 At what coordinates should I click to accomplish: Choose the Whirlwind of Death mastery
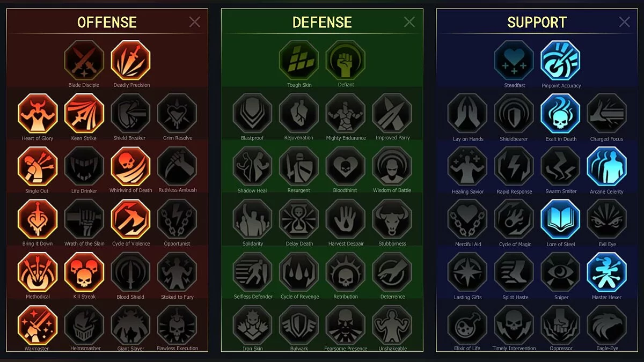pyautogui.click(x=131, y=166)
